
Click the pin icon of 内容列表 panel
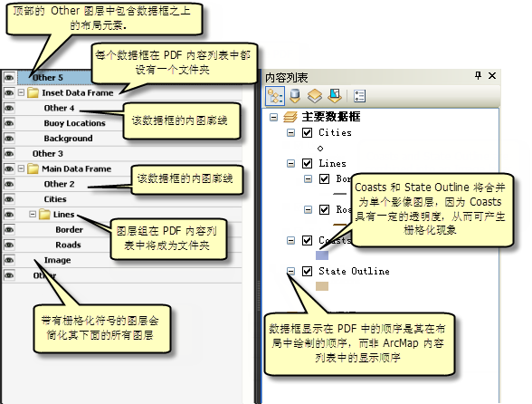pyautogui.click(x=478, y=76)
